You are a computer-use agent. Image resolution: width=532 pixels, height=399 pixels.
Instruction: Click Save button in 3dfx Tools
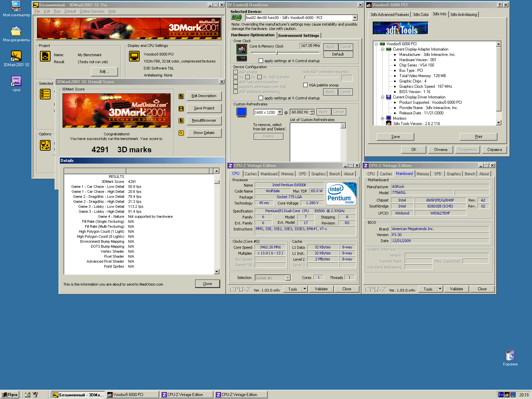(395, 137)
